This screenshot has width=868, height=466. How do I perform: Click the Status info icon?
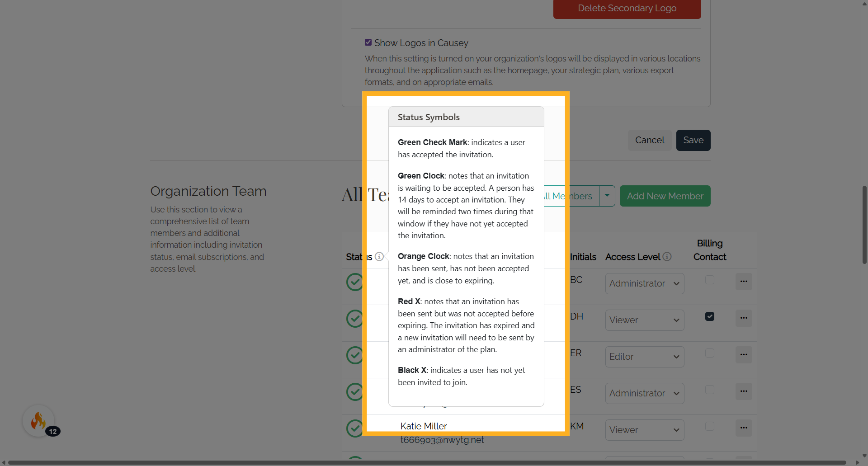click(379, 257)
